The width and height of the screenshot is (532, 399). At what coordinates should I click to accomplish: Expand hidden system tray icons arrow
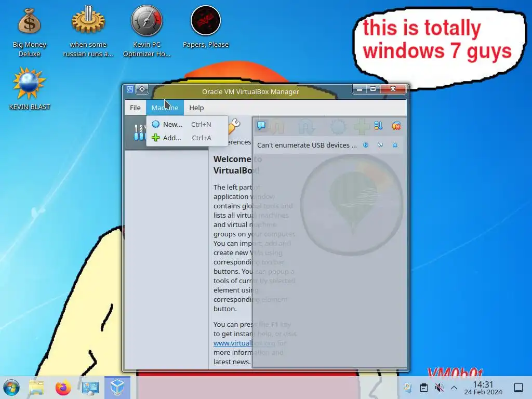pos(454,388)
